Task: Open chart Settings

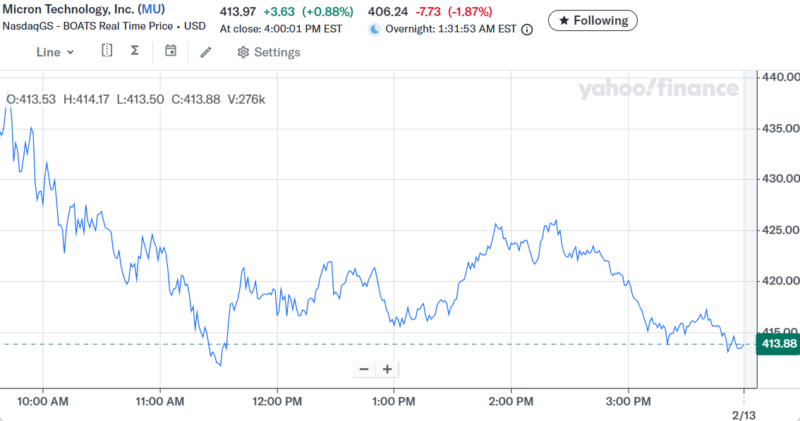Action: 268,52
